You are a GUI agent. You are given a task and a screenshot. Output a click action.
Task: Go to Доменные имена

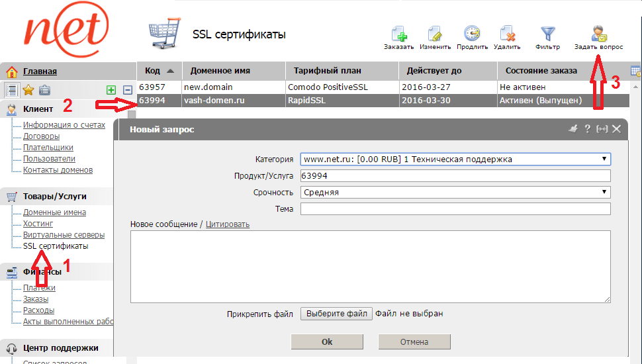pyautogui.click(x=54, y=212)
